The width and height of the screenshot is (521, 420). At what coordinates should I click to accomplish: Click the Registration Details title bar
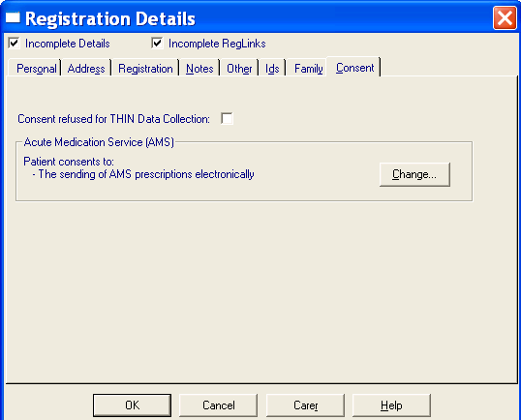point(249,18)
